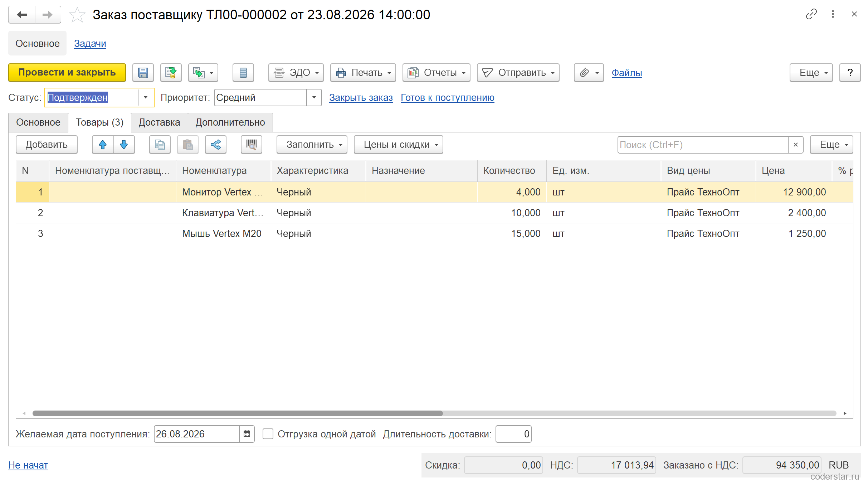Expand the Статус dropdown arrow
The image size is (868, 485).
point(146,97)
